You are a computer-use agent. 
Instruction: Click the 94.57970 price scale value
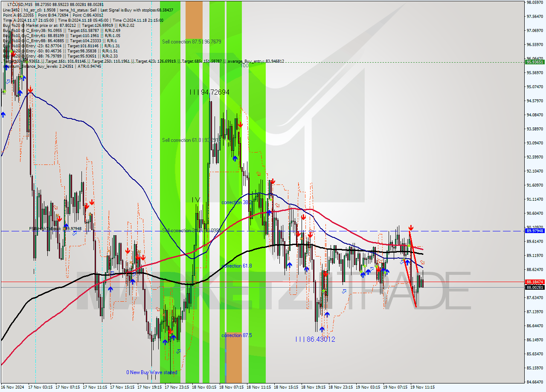point(535,101)
